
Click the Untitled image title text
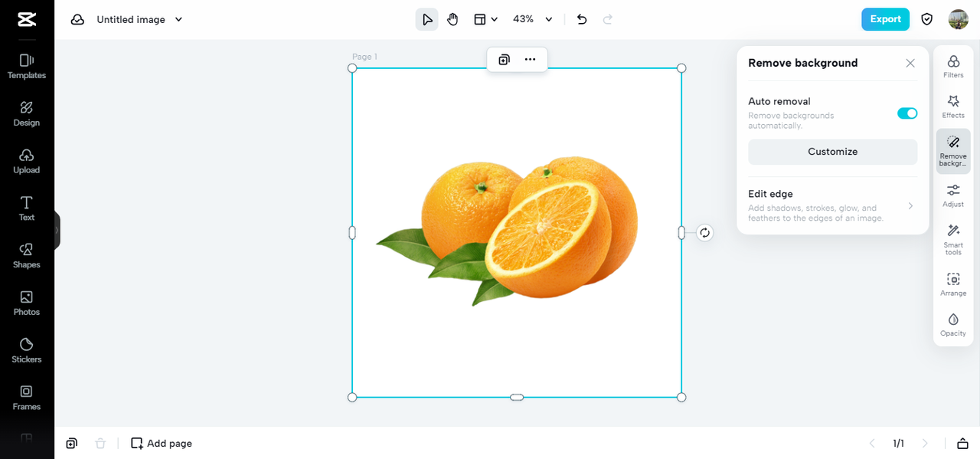[x=131, y=20]
